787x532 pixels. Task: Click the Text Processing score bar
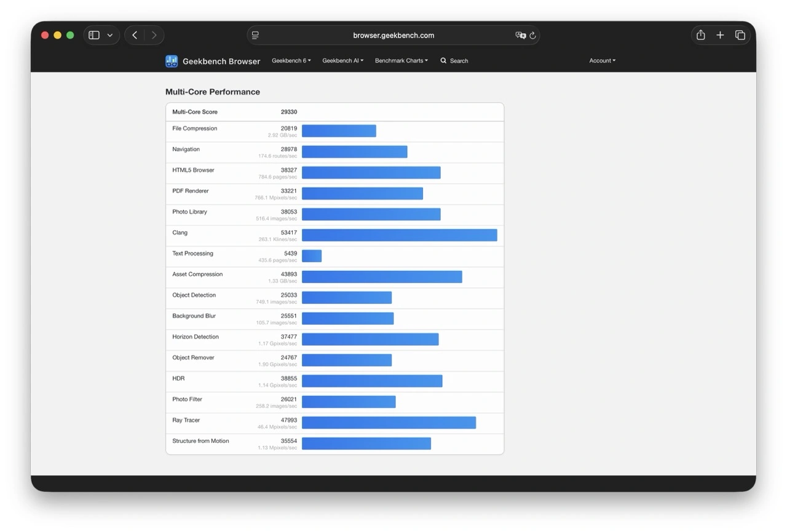pyautogui.click(x=312, y=256)
